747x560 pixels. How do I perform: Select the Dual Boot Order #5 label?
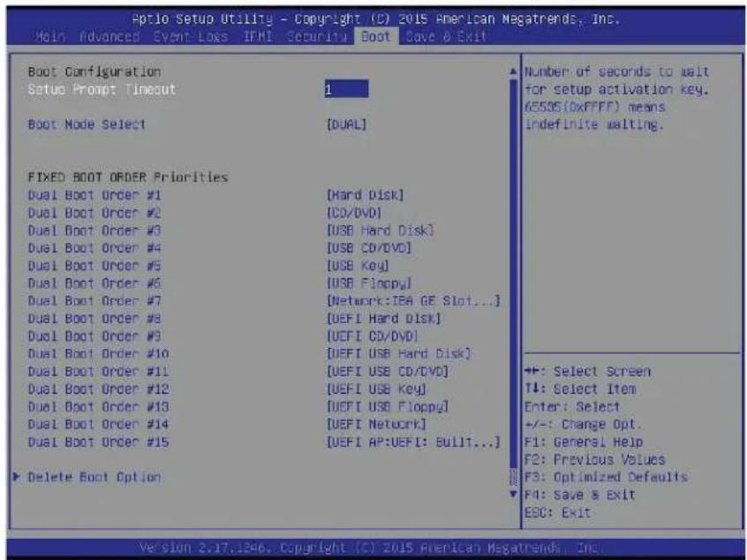94,266
